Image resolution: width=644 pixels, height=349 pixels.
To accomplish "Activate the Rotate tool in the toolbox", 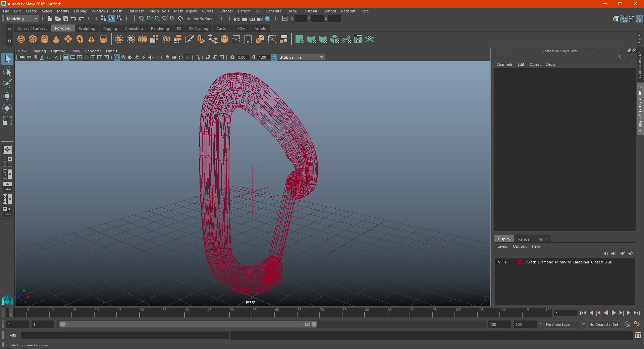I will (7, 108).
